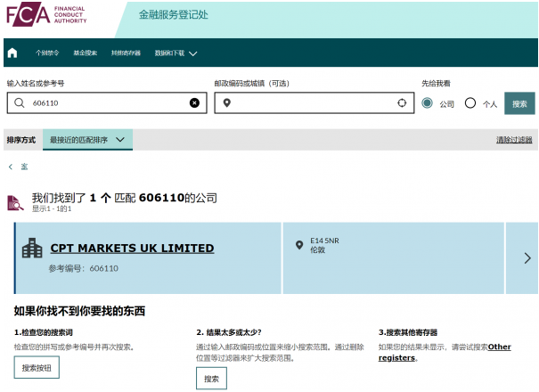Open the 数据和下载 dropdown menu
The width and height of the screenshot is (539, 392).
click(x=176, y=53)
